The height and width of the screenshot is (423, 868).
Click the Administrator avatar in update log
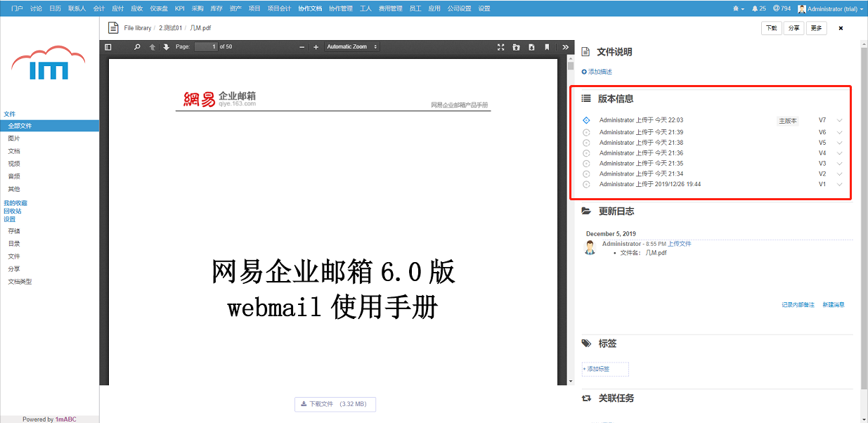coord(590,247)
